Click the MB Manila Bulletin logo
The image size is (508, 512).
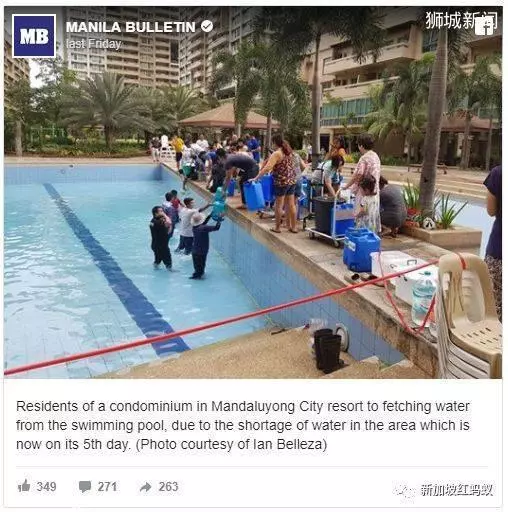point(34,36)
